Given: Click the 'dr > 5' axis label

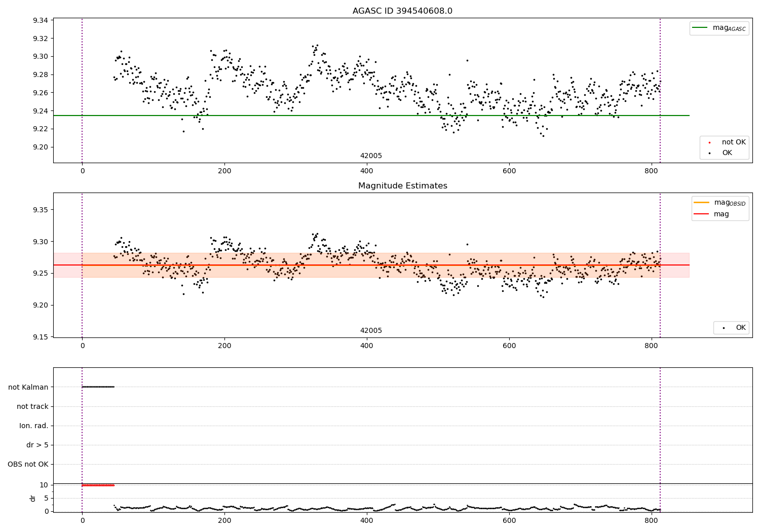Looking at the screenshot, I should (x=37, y=445).
